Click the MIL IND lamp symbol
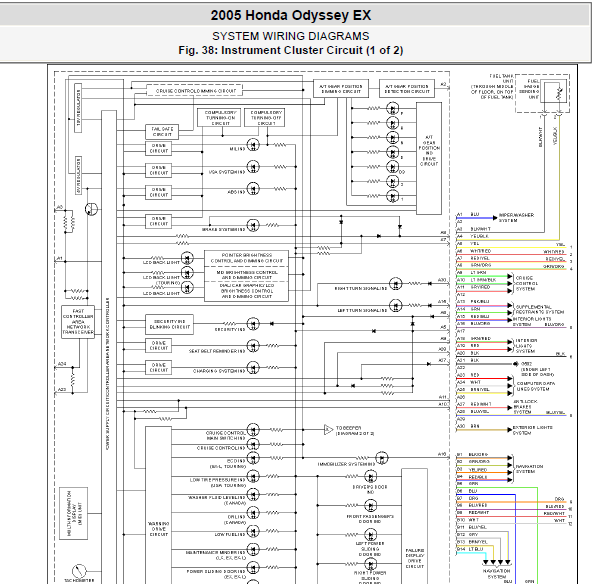This screenshot has height=584, width=600. click(253, 145)
